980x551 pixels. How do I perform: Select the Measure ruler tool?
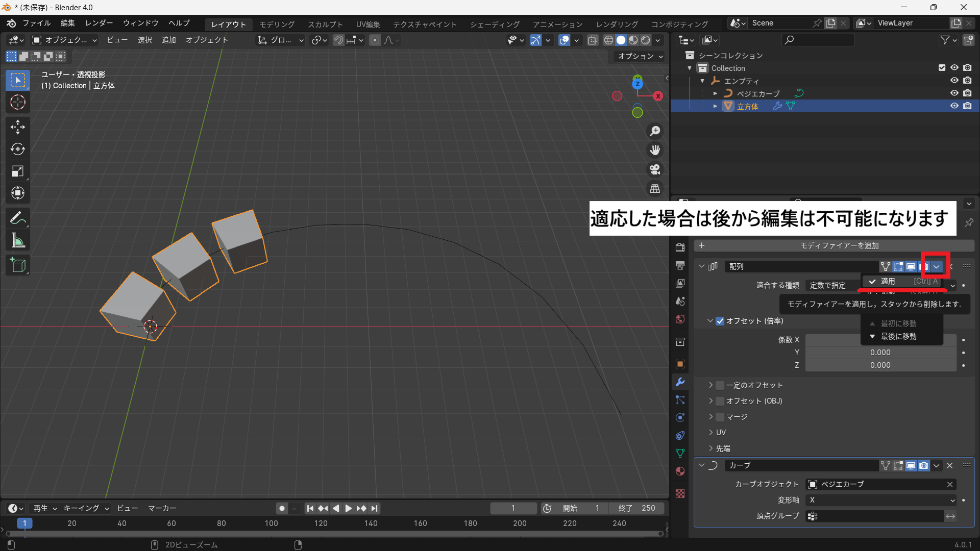coord(18,241)
